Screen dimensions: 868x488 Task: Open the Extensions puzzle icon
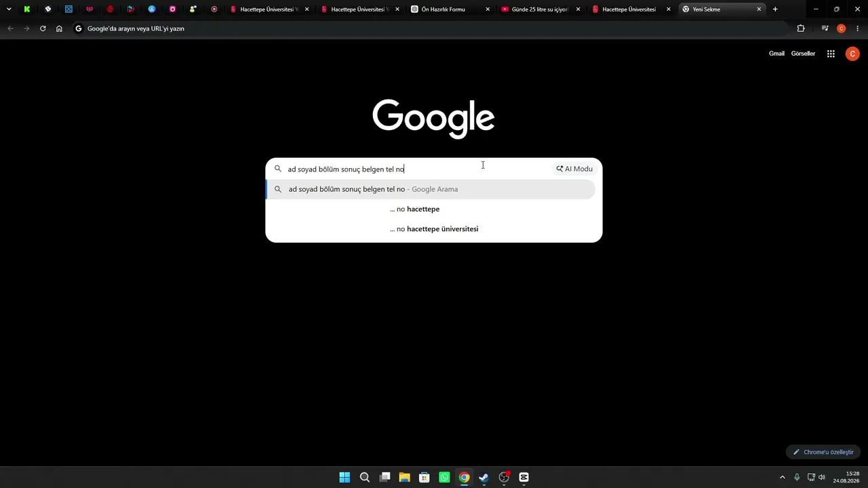pos(801,28)
